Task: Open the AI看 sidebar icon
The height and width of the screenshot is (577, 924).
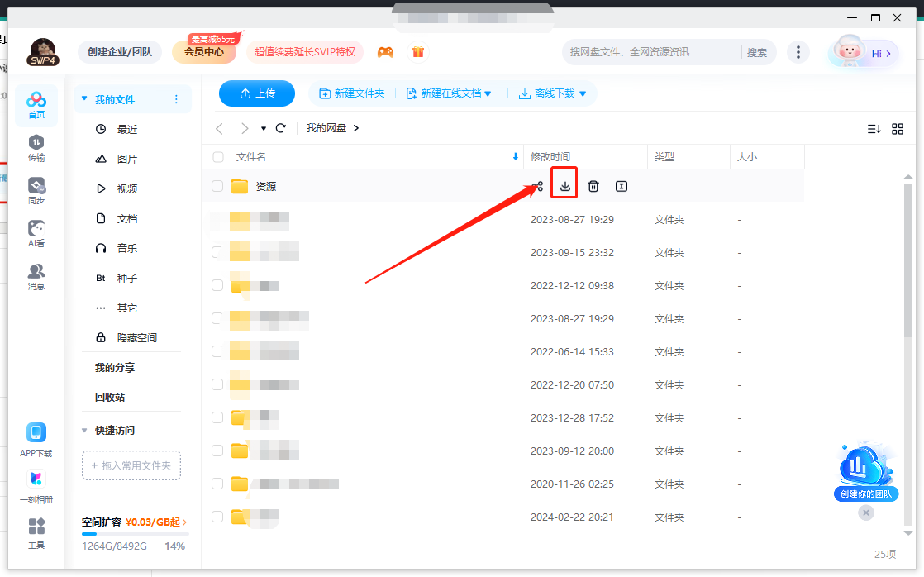Action: point(36,234)
